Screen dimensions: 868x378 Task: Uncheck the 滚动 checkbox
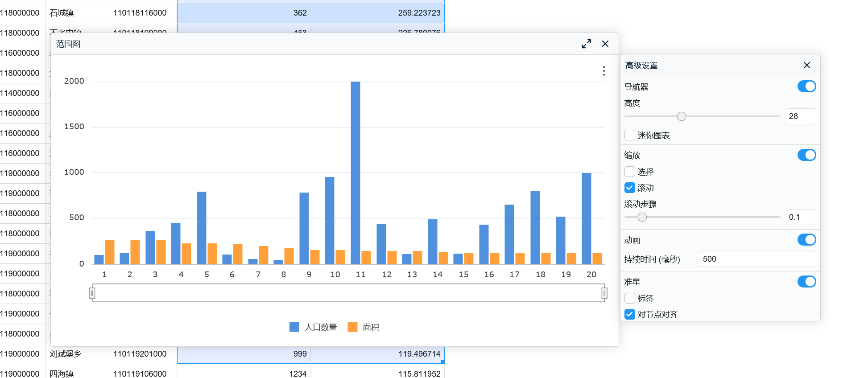click(x=630, y=188)
